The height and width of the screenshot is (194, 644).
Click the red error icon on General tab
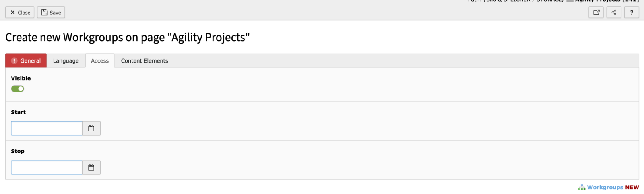(14, 60)
